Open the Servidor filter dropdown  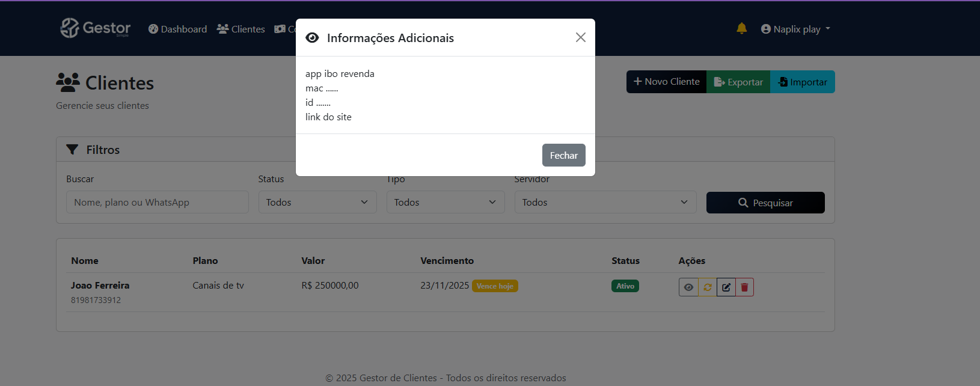tap(605, 202)
